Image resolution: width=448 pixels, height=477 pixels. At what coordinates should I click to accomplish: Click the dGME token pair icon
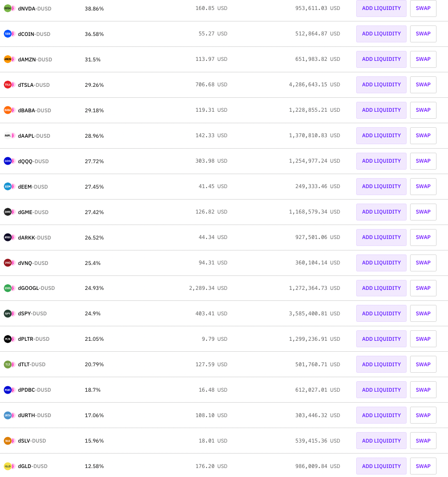(9, 212)
